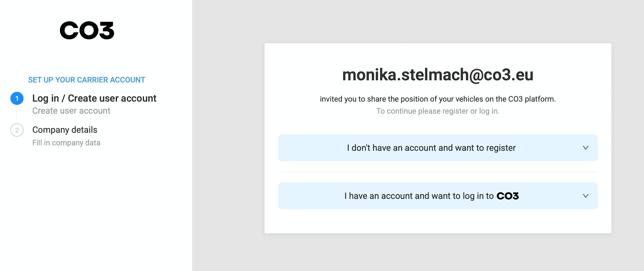This screenshot has height=271, width=644.
Task: Select the "Log in / Create user account" step
Action: click(x=94, y=98)
